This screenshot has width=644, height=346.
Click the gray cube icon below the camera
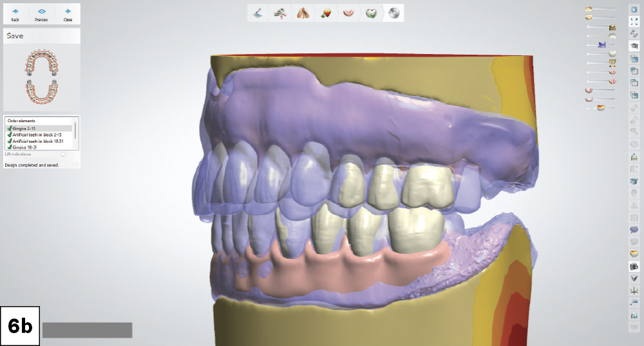click(x=634, y=278)
